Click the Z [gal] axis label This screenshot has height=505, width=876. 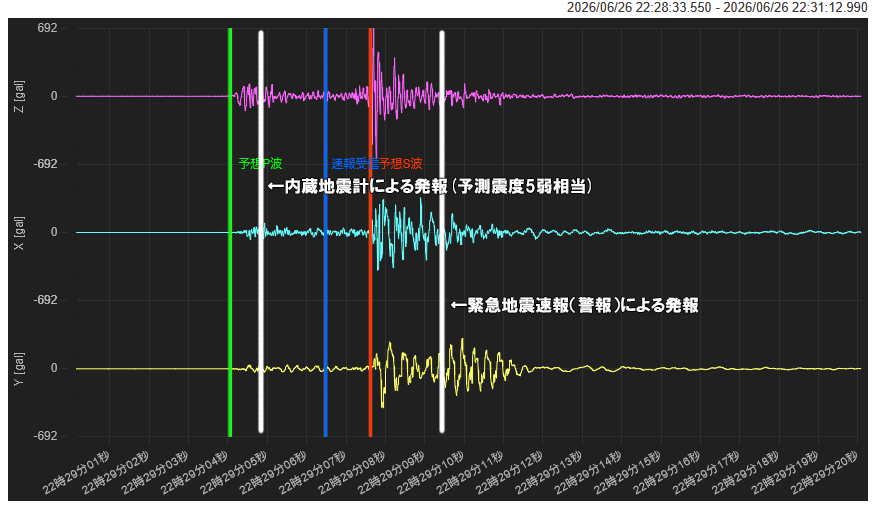(x=20, y=96)
